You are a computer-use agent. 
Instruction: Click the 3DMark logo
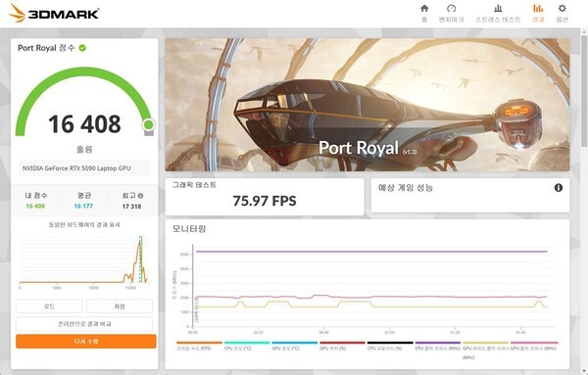(x=54, y=13)
